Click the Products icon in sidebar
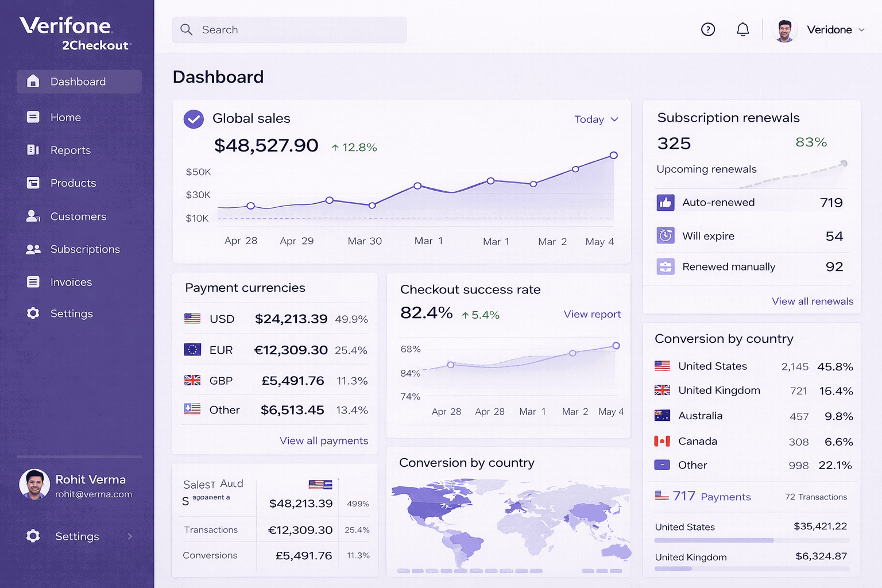The image size is (882, 588). tap(33, 183)
